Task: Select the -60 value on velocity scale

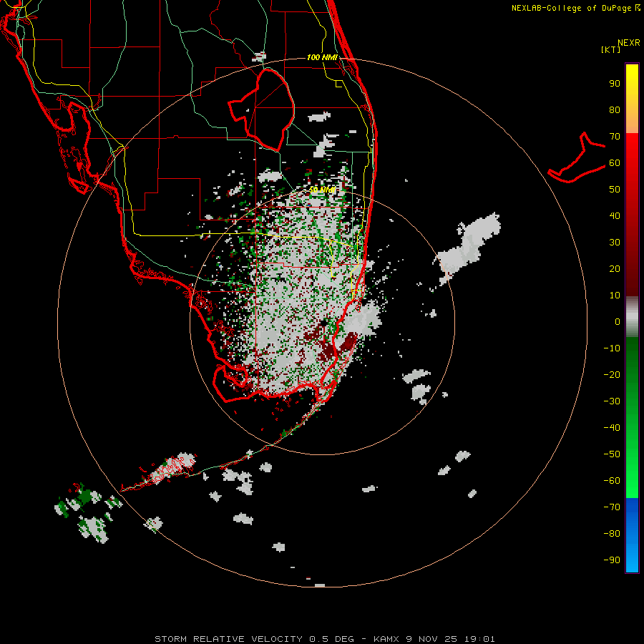Action: (x=612, y=481)
